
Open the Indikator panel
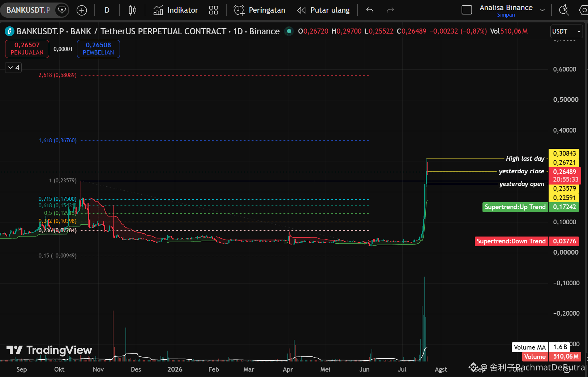(176, 10)
